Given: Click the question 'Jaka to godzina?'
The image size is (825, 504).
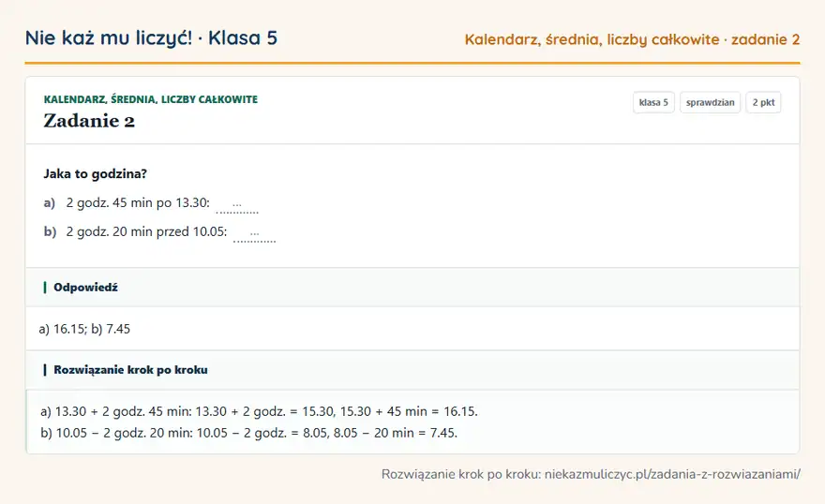Looking at the screenshot, I should pyautogui.click(x=96, y=174).
